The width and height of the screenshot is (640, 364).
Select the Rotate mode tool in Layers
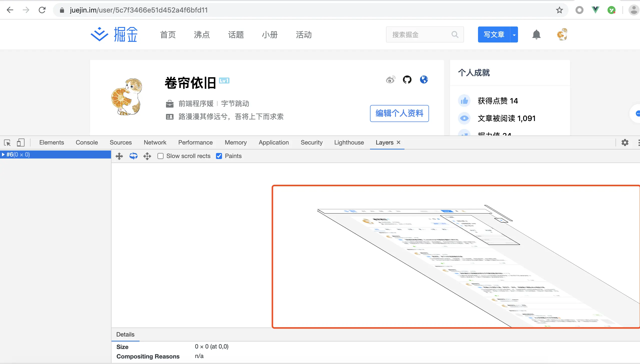[133, 156]
